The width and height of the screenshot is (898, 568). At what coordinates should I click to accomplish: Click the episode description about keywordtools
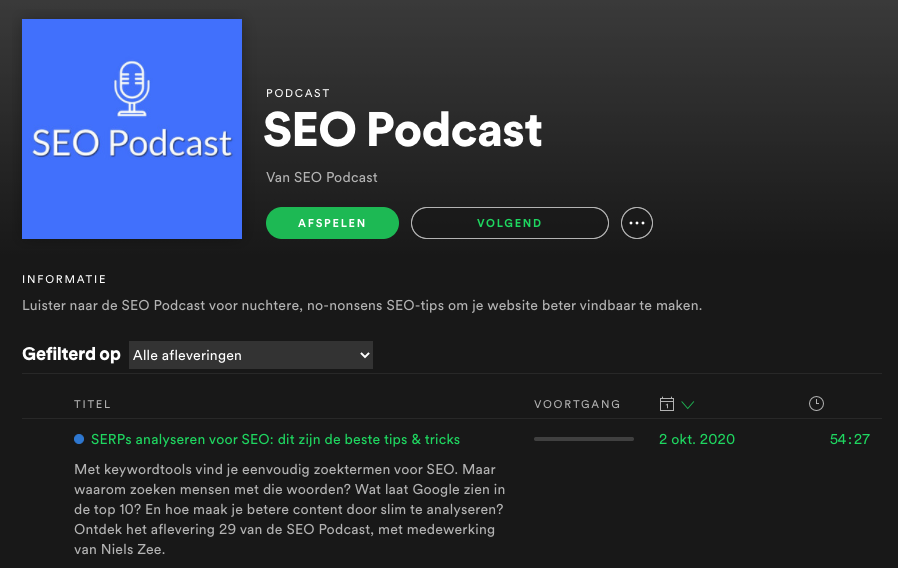pos(290,509)
